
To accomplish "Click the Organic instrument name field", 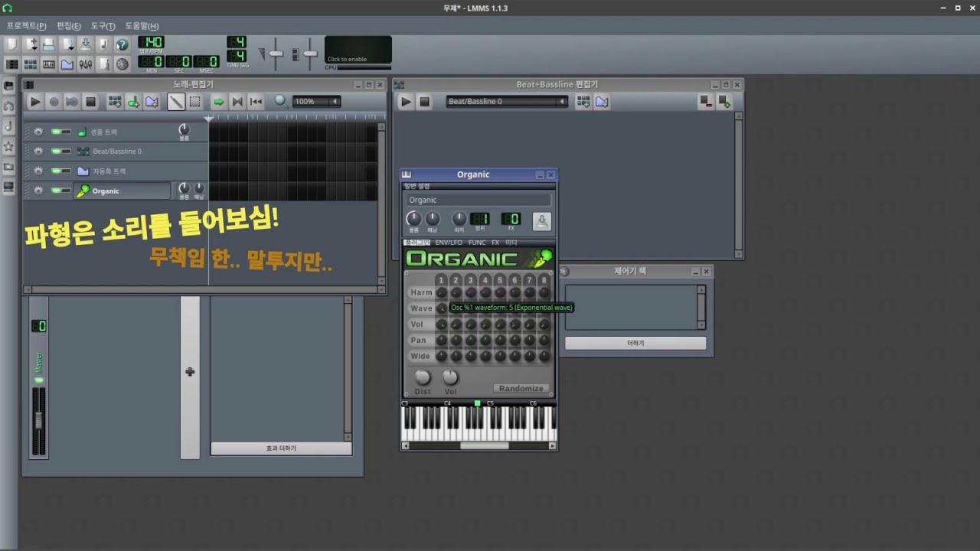I will point(478,200).
